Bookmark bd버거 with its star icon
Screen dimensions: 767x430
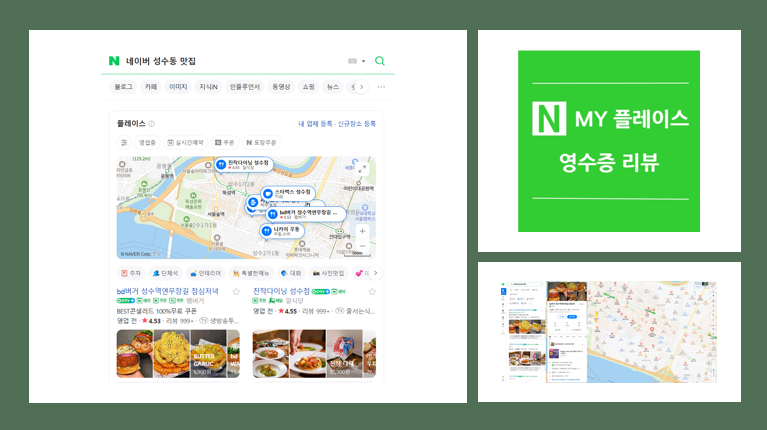[x=236, y=292]
